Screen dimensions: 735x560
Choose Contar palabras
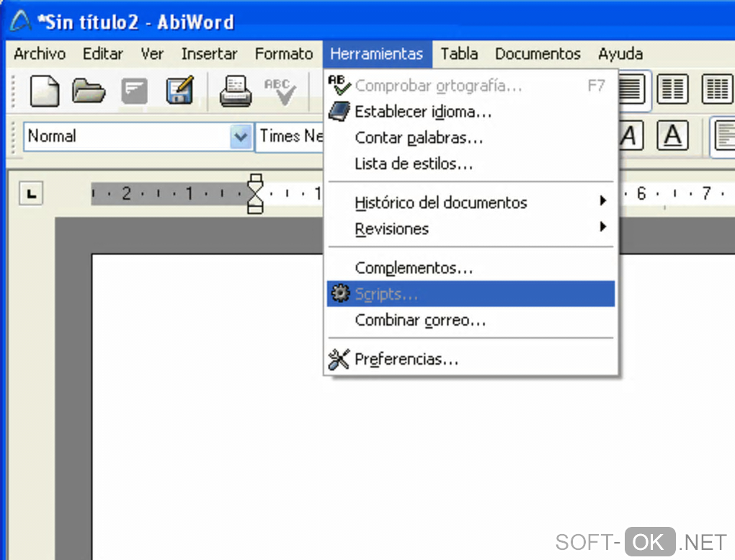point(471,138)
